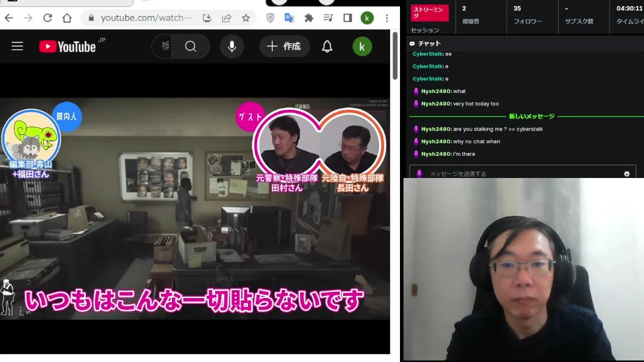Click the lock icon in address bar

pos(91,18)
